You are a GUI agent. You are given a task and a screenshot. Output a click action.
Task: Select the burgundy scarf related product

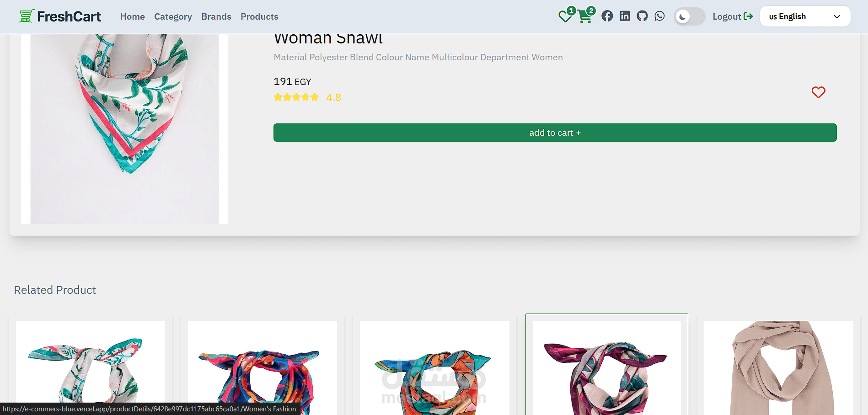606,368
